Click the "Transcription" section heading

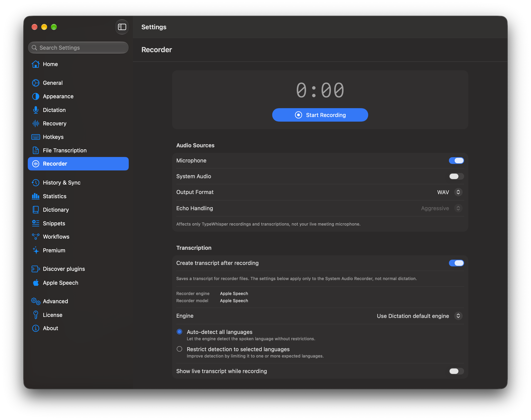click(x=194, y=248)
